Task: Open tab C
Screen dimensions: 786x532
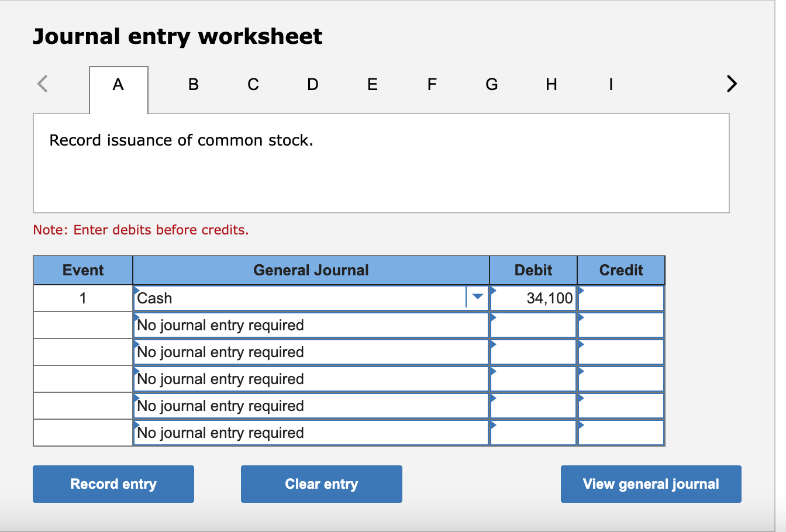Action: coord(253,85)
